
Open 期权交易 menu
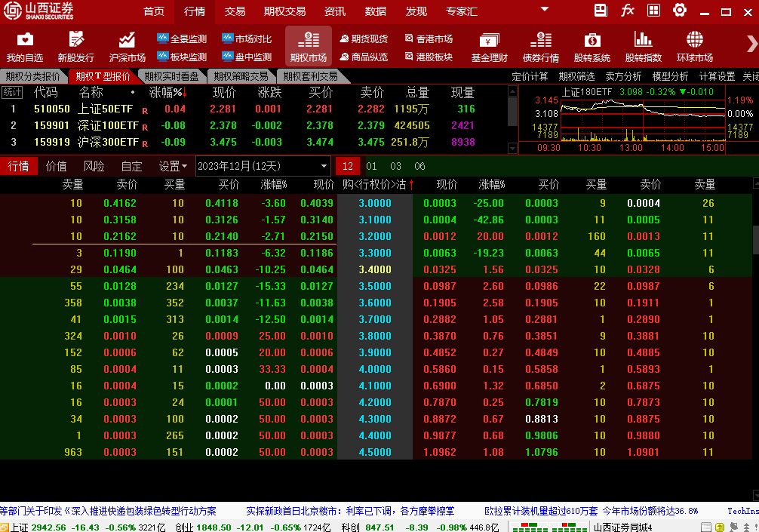(x=284, y=11)
